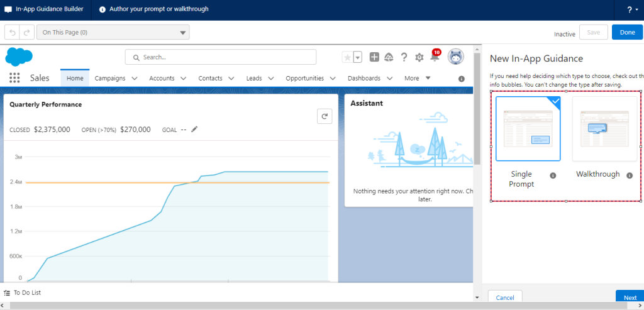Click into the Search field
Viewport: 644px width, 310px height.
[x=221, y=57]
